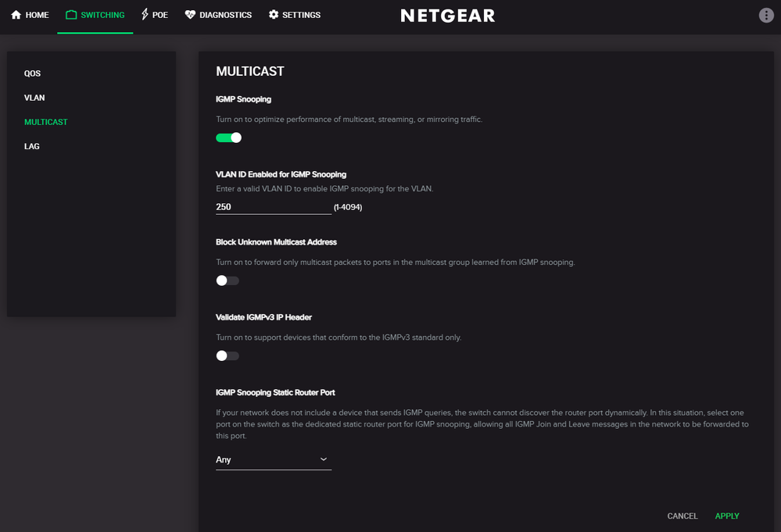Apply the multicast settings
781x532 pixels.
(726, 516)
